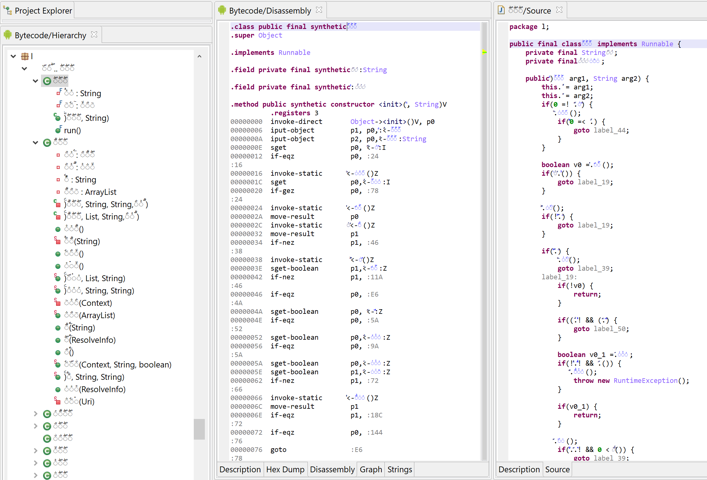Screen dimensions: 707x480
Task: Click 'RuntimeException' in the source code
Action: point(645,380)
